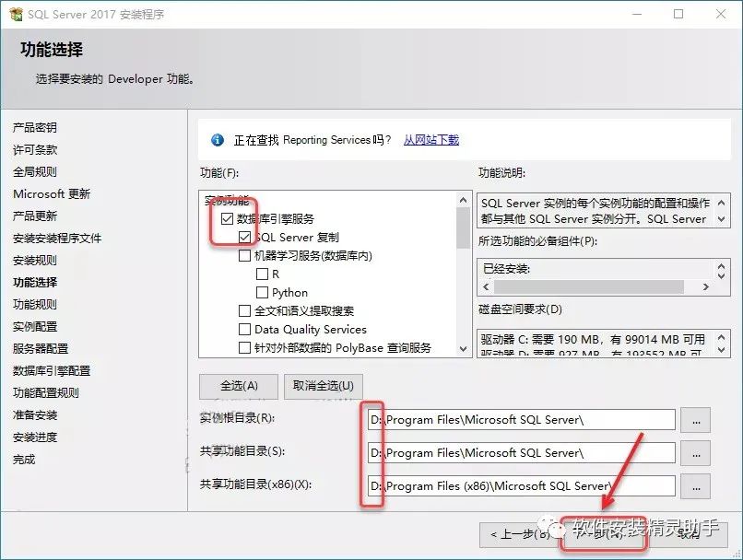The height and width of the screenshot is (560, 743).
Task: Browse for the 共享功能目录(x86) folder
Action: click(x=696, y=486)
